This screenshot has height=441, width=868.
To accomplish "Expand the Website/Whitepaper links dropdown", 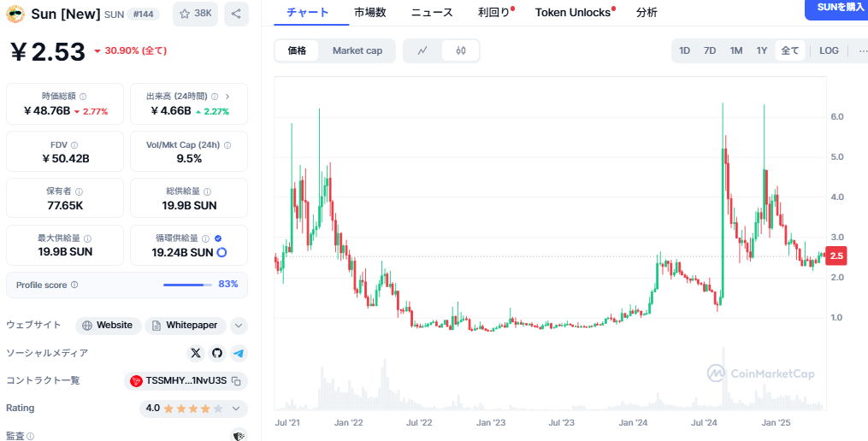I will [239, 326].
